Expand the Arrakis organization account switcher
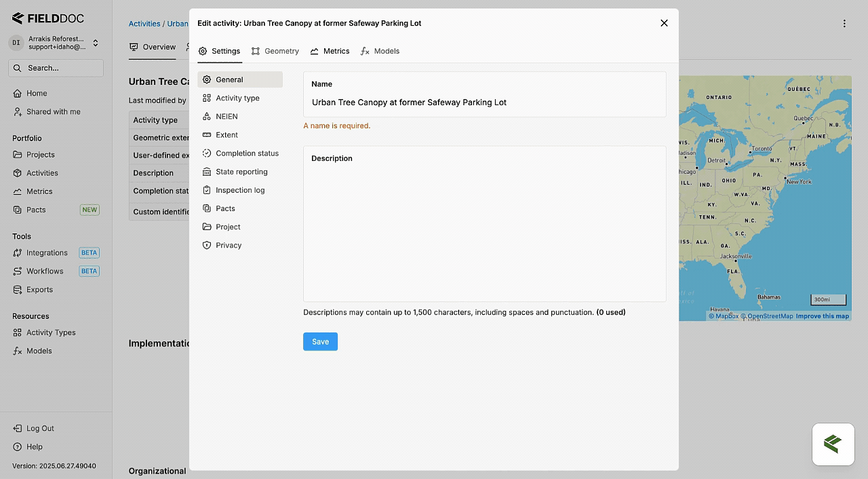Screen dimensions: 868x479 pyautogui.click(x=96, y=43)
